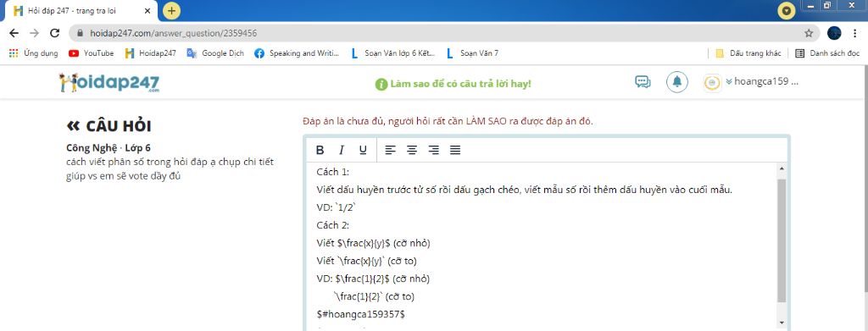The width and height of the screenshot is (868, 331).
Task: Go back via CÂU HỎI arrows
Action: click(x=73, y=126)
